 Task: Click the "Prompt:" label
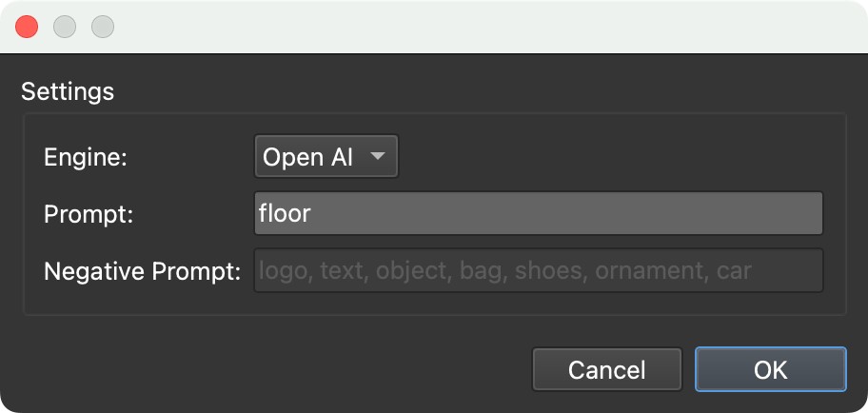pos(89,215)
